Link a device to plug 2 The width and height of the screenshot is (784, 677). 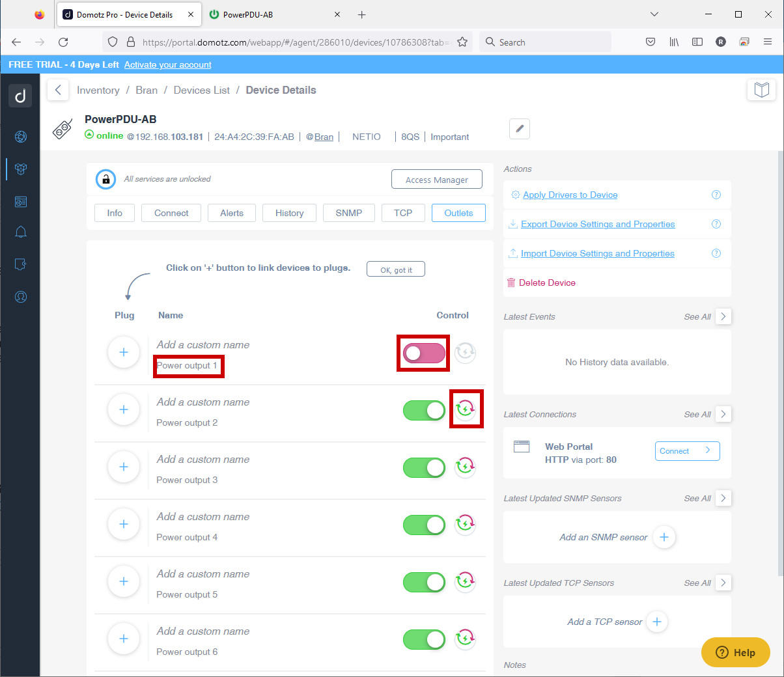124,409
